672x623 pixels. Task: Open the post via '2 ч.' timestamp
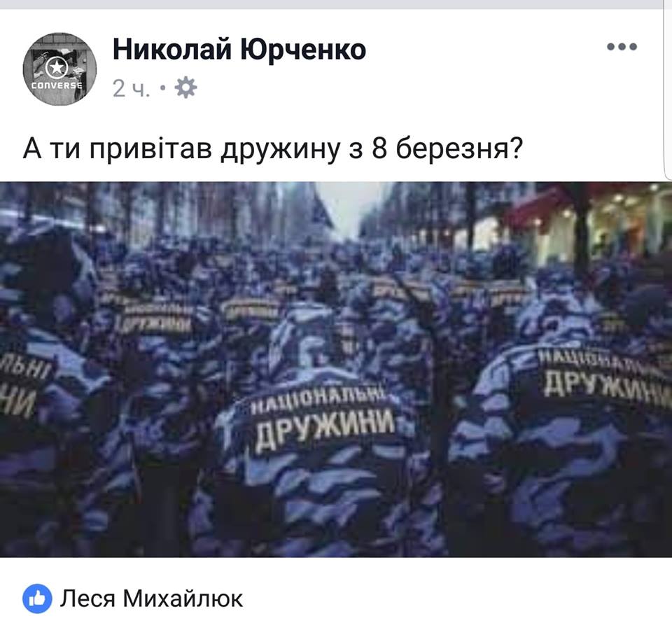[x=132, y=89]
